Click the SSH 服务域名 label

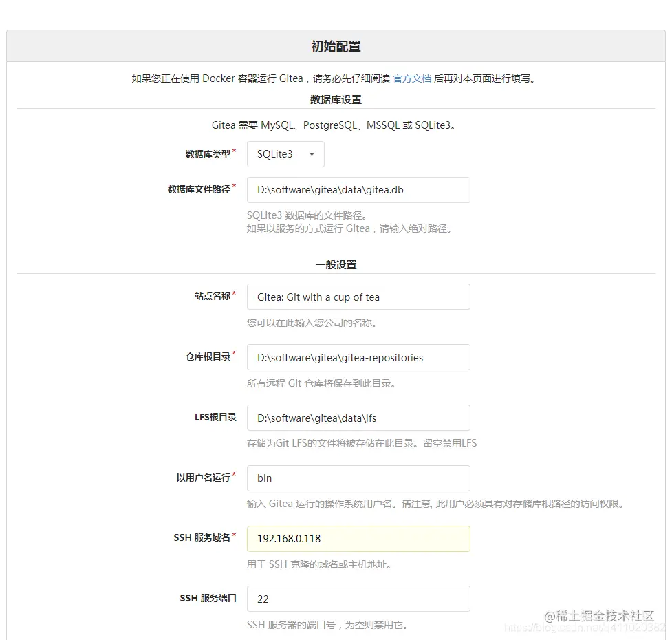click(202, 537)
